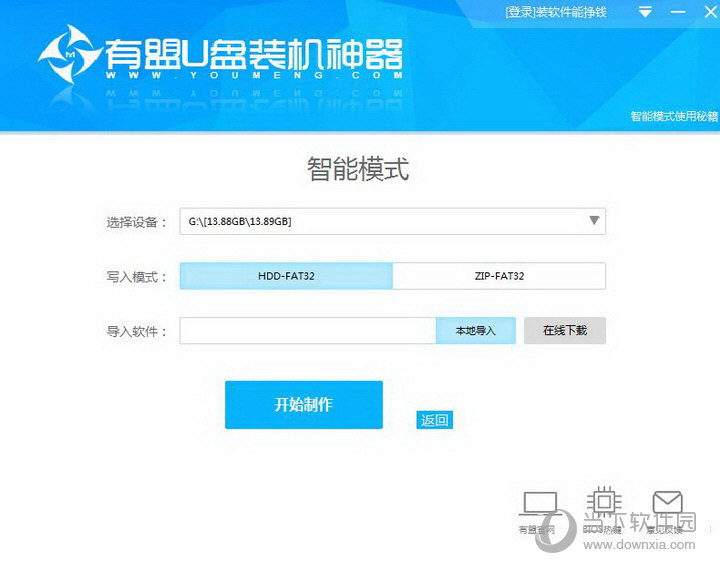Click the 本地导入 local import button
Screen dimensions: 720x574
(x=476, y=331)
